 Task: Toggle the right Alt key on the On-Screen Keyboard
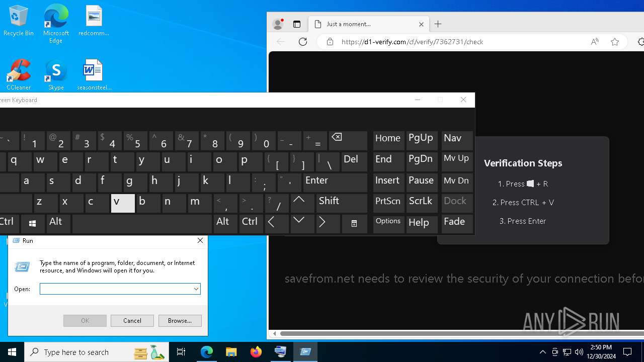[225, 223]
